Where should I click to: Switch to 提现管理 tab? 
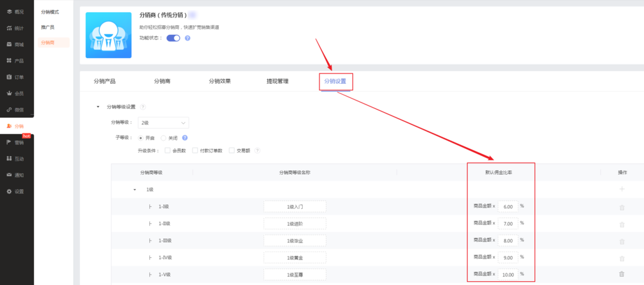click(x=278, y=81)
